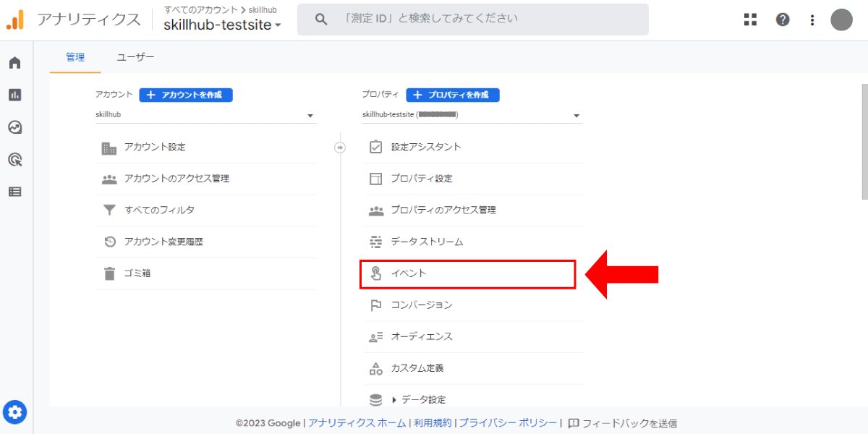This screenshot has height=434, width=868.
Task: Open すべてのフィルタ menu item
Action: (207, 210)
